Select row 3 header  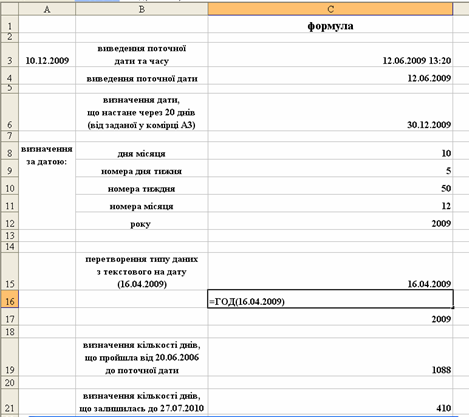pyautogui.click(x=9, y=55)
